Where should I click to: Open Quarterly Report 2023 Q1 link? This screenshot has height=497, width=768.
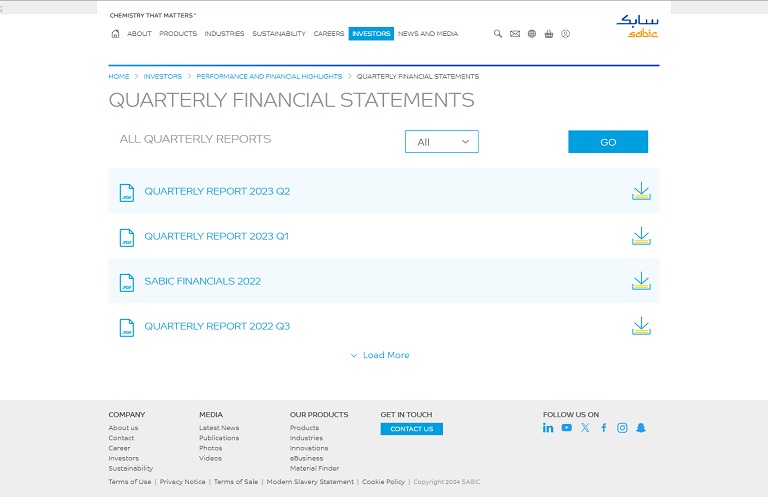216,236
